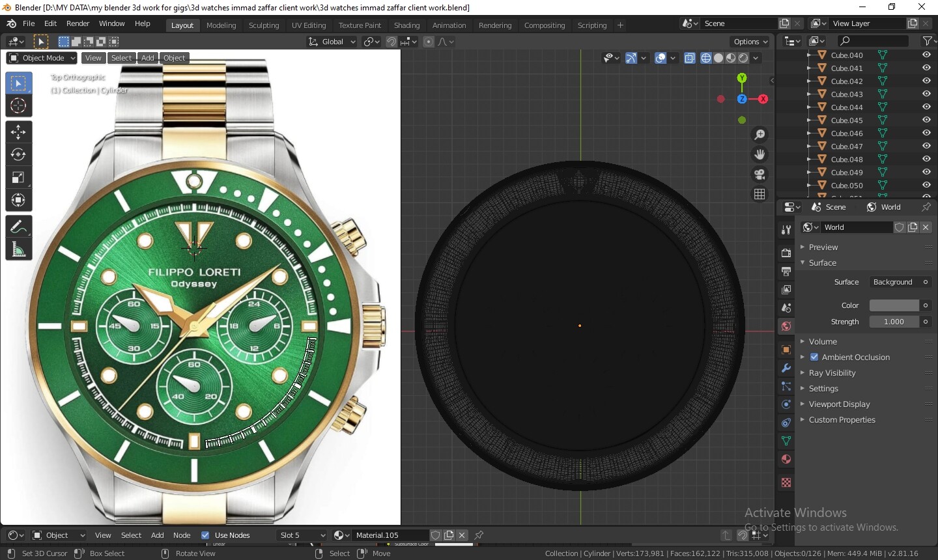Click the green Y axis gizmo
Screen dimensions: 938x560
click(x=742, y=78)
